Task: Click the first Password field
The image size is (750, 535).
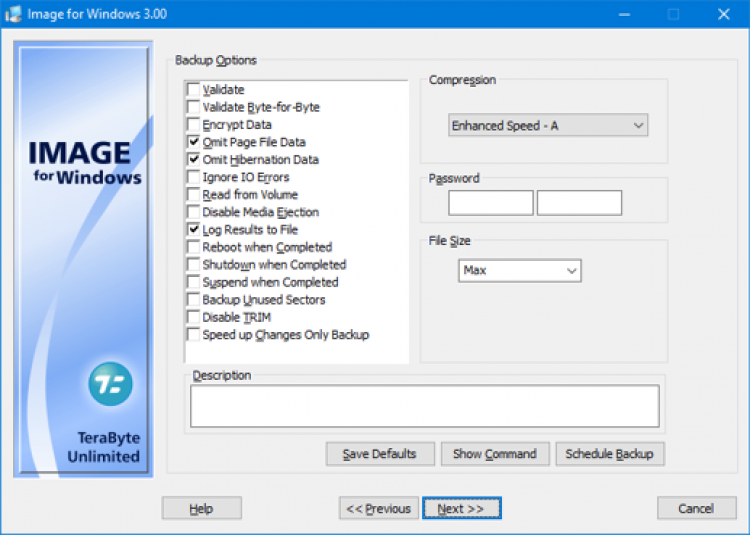Action: (x=491, y=203)
